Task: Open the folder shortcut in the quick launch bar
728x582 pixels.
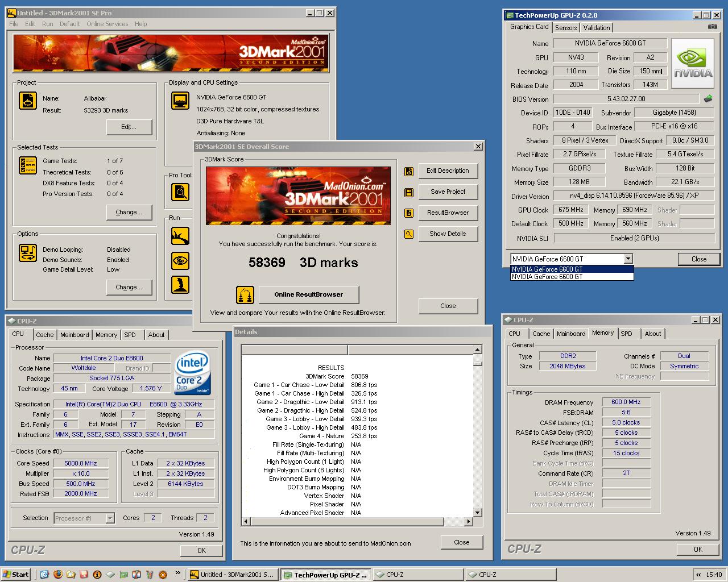Action: (x=71, y=575)
